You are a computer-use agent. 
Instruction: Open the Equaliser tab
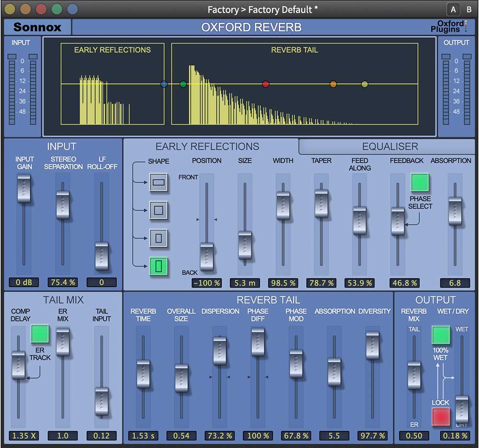390,146
